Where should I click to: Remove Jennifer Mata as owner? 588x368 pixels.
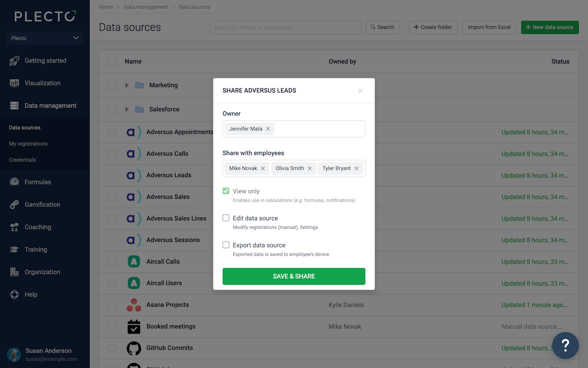[x=268, y=129]
